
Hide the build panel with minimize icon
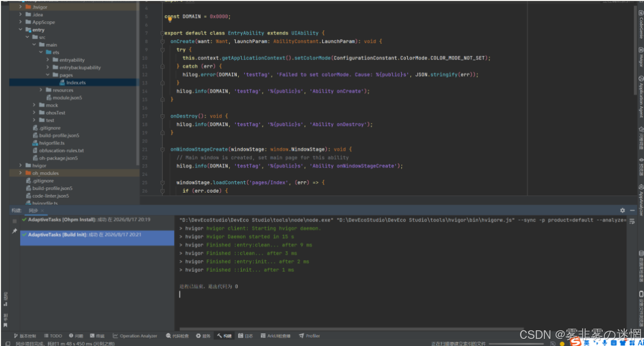[632, 210]
